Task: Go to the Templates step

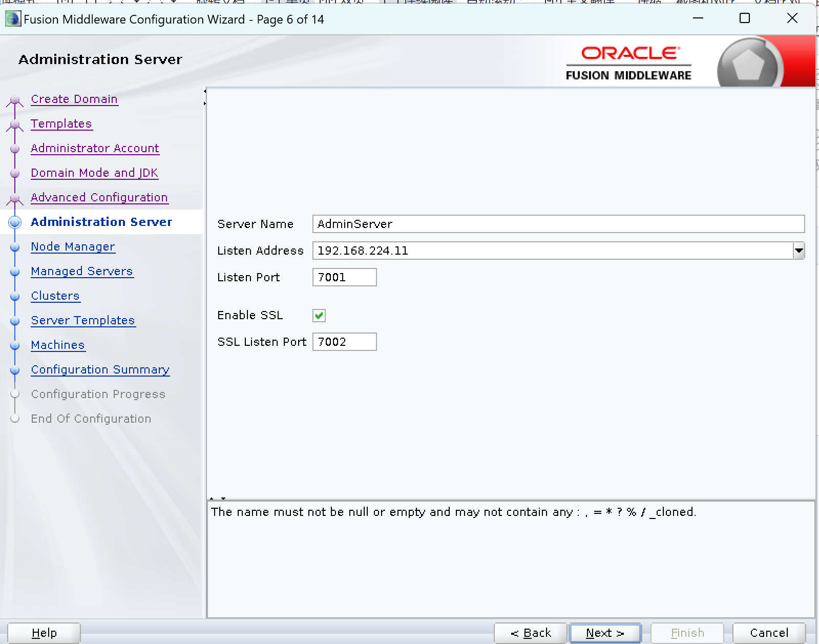Action: tap(61, 123)
